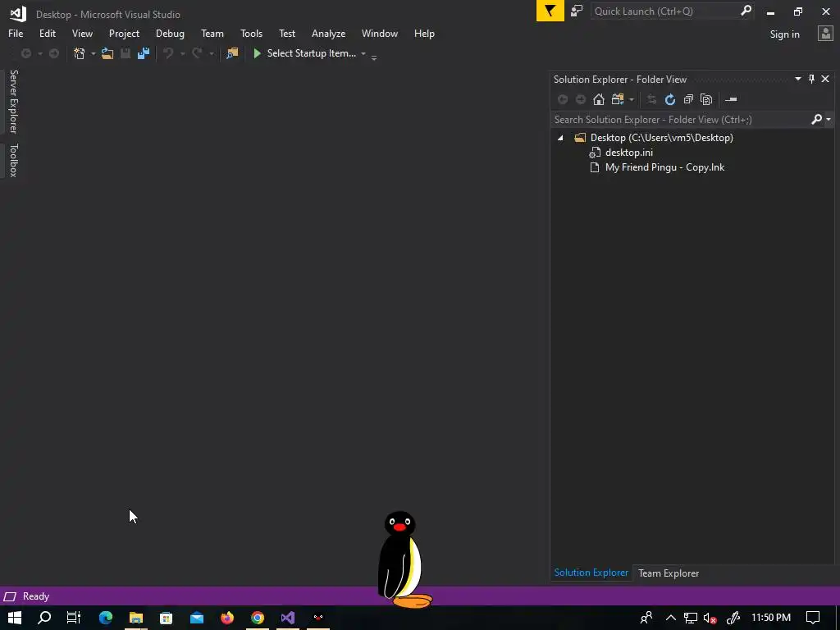Viewport: 840px width, 630px height.
Task: Open the Team menu
Action: coord(212,33)
